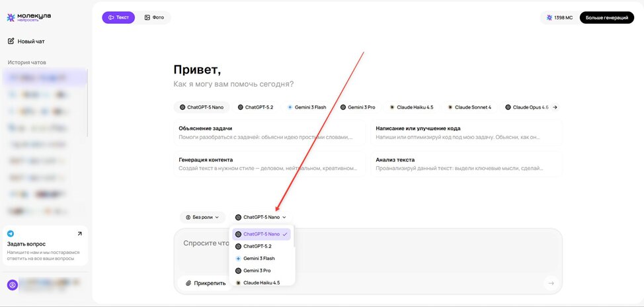The image size is (644, 307).
Task: Collapse the ChatGPT-5 Nano model dropdown
Action: point(261,217)
